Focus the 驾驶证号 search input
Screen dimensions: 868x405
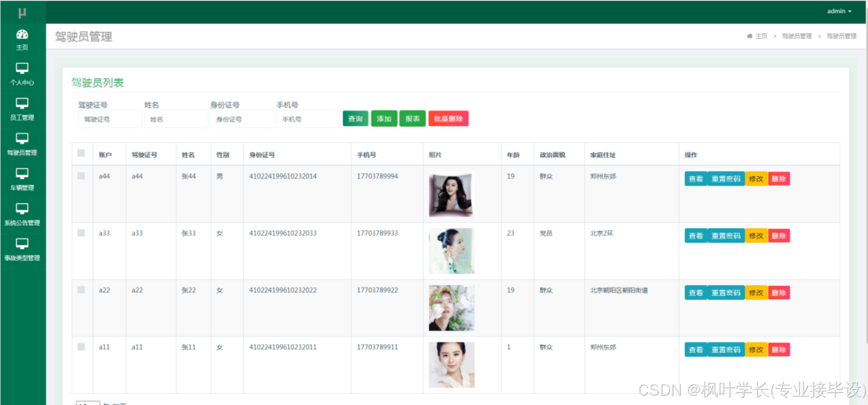(110, 119)
